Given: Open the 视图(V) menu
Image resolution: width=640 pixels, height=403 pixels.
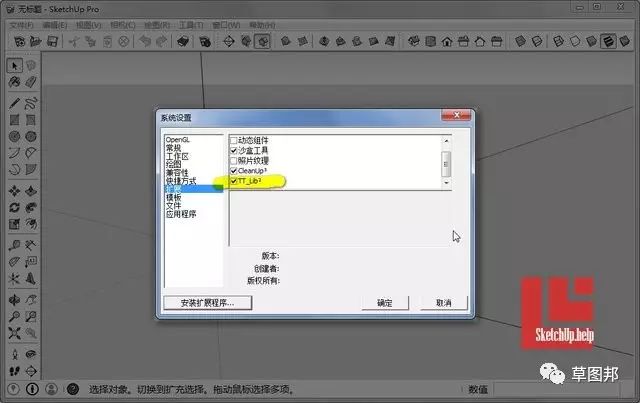Looking at the screenshot, I should pyautogui.click(x=89, y=25).
